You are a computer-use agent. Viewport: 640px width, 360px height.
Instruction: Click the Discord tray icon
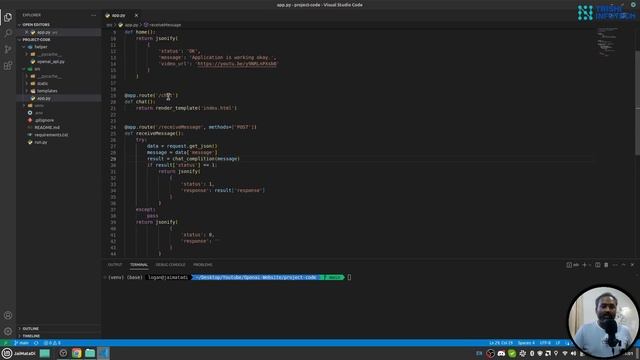[501, 353]
